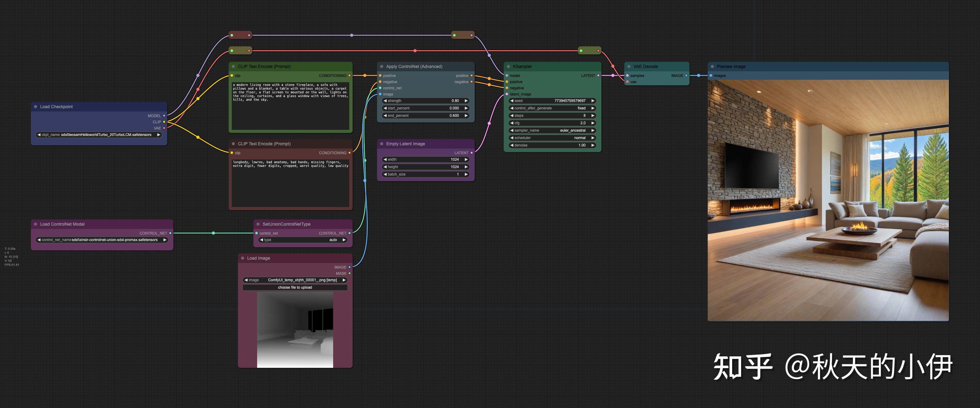Increase the steps value with right arrow
Image resolution: width=980 pixels, height=408 pixels.
(x=593, y=116)
